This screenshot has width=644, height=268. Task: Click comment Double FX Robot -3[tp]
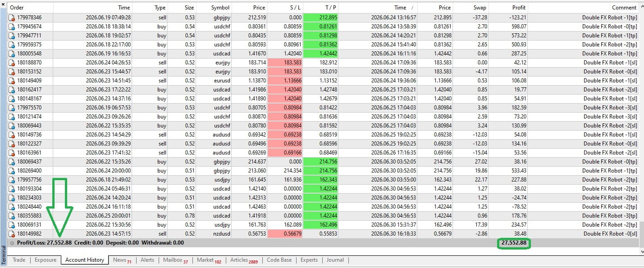[x=610, y=216]
